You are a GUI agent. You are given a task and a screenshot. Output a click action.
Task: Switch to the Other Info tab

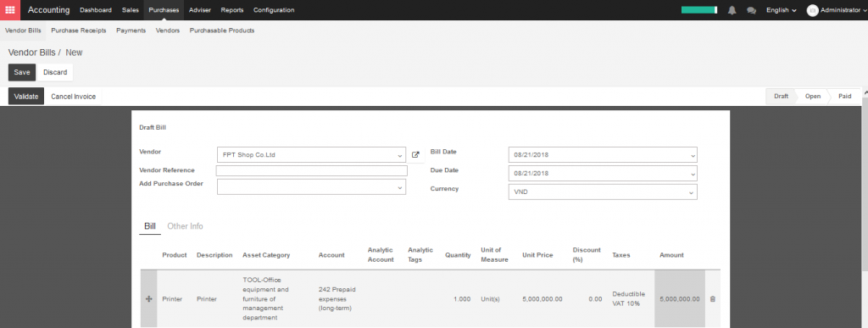[x=185, y=226]
